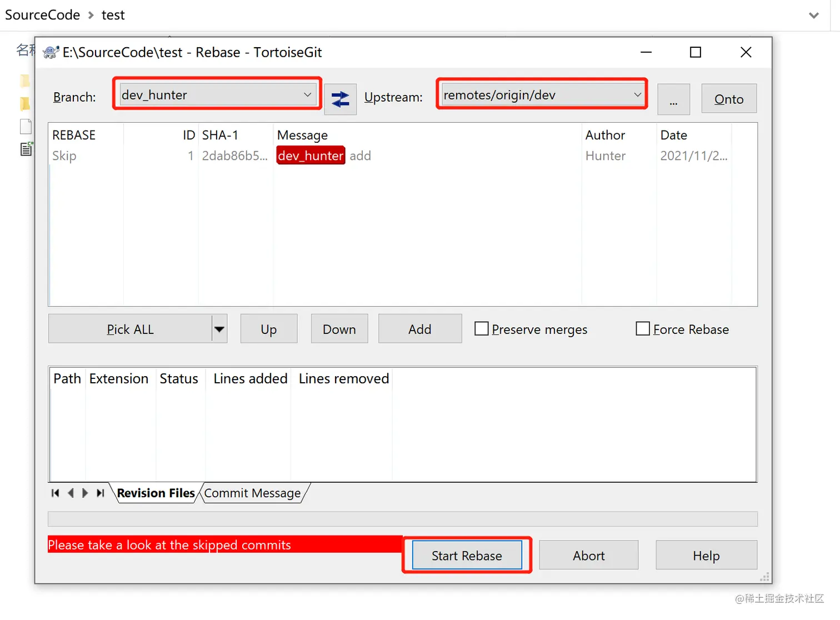The height and width of the screenshot is (620, 840).
Task: Click the Onto button
Action: (x=729, y=99)
